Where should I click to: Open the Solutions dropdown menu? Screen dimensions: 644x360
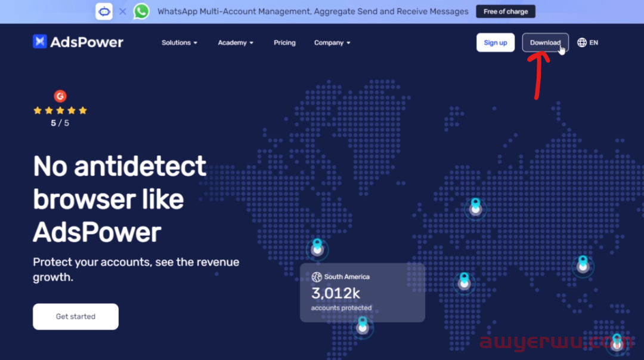(179, 43)
